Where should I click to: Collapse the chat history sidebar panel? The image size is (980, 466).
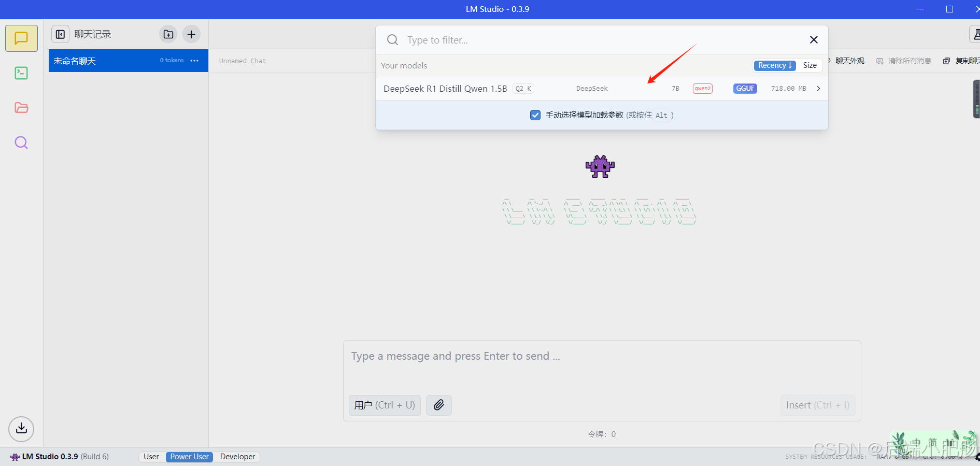(x=61, y=34)
